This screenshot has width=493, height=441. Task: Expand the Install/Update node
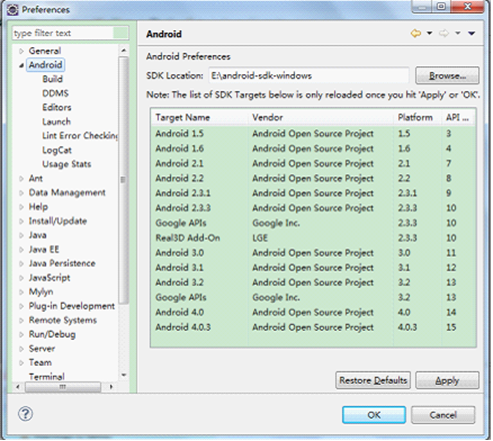pyautogui.click(x=21, y=221)
